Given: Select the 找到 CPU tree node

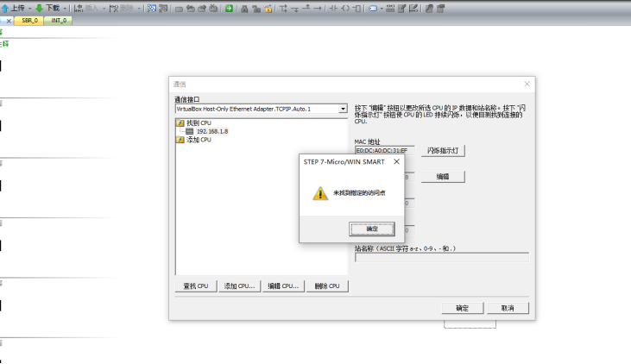Looking at the screenshot, I should (x=199, y=122).
